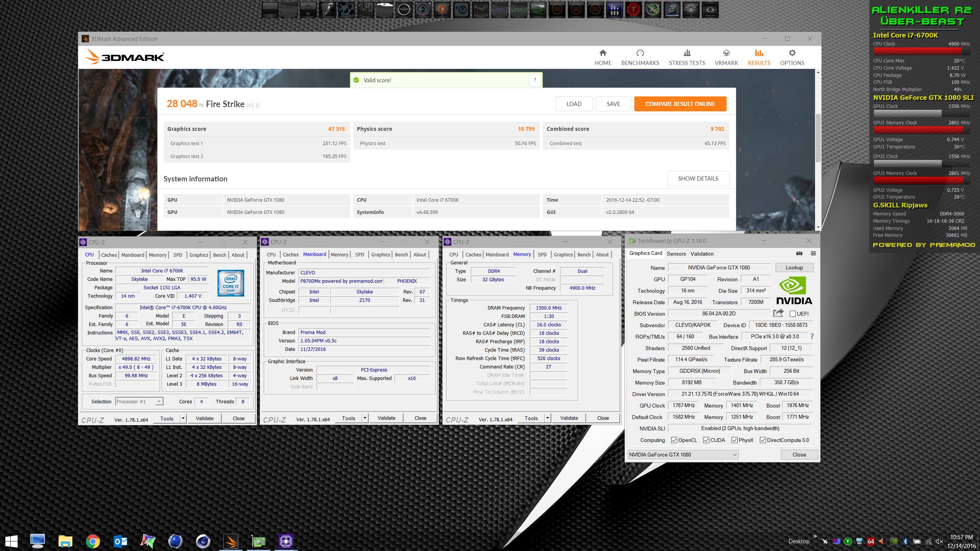The width and height of the screenshot is (980, 551).
Task: Switch to Caches tab in first CPU-Z window
Action: pos(109,255)
